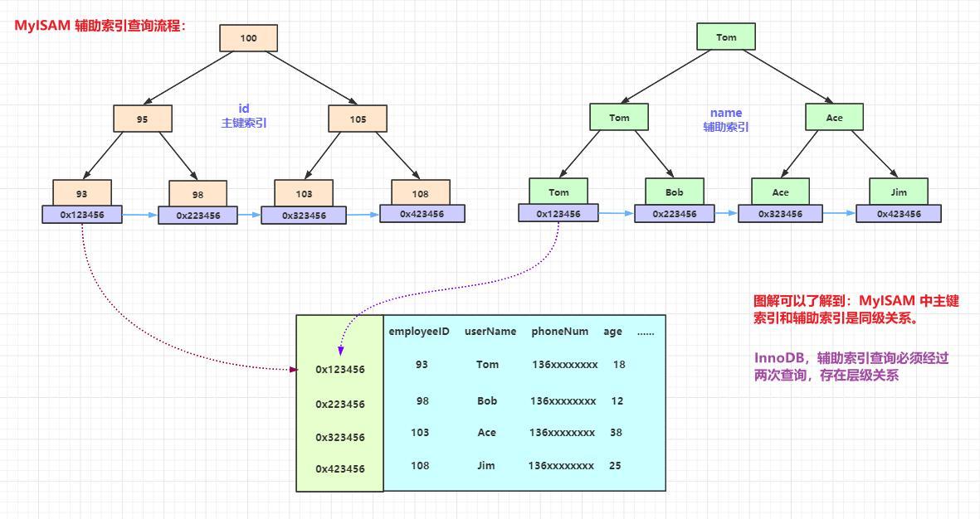Click the MyISAM 辅助索引查询流程 title
This screenshot has height=519, width=980.
pyautogui.click(x=99, y=26)
